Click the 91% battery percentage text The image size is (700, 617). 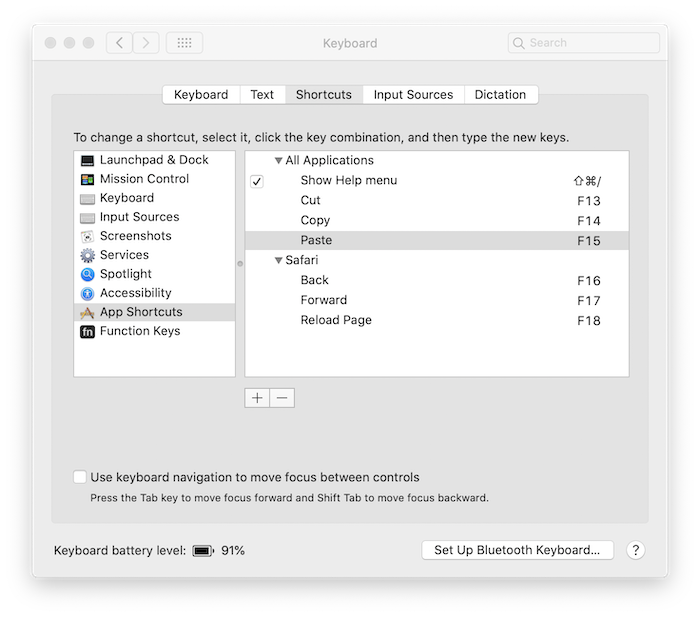click(233, 550)
